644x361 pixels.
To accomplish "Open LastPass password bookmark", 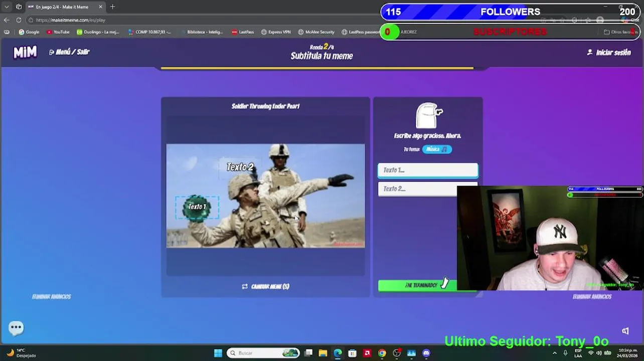I will [361, 32].
